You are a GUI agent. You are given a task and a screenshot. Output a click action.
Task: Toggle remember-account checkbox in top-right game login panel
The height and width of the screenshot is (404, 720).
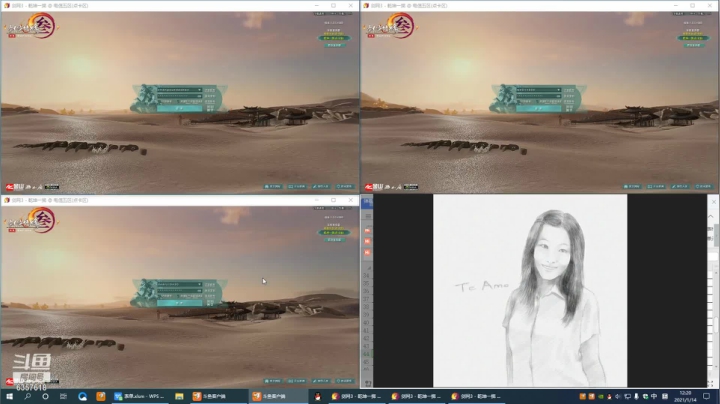[x=518, y=101]
